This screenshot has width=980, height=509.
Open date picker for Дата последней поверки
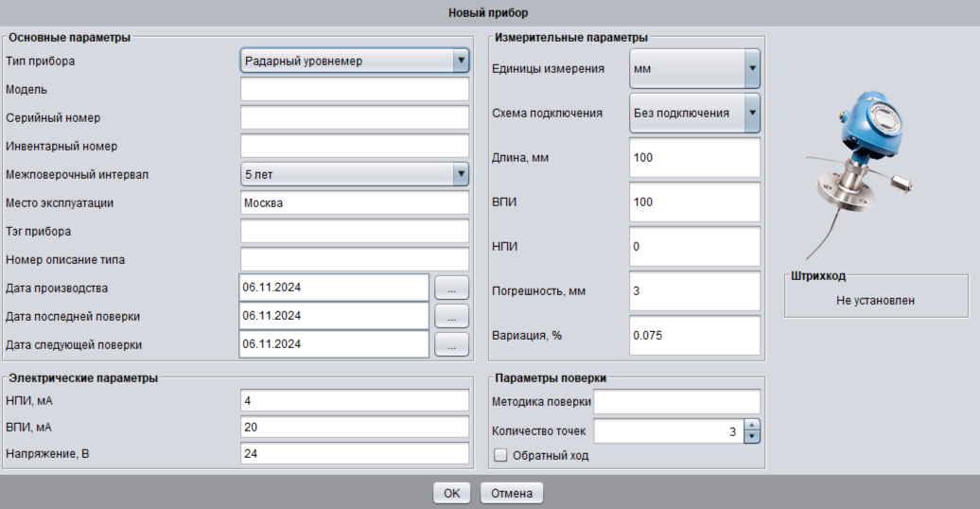tap(451, 316)
